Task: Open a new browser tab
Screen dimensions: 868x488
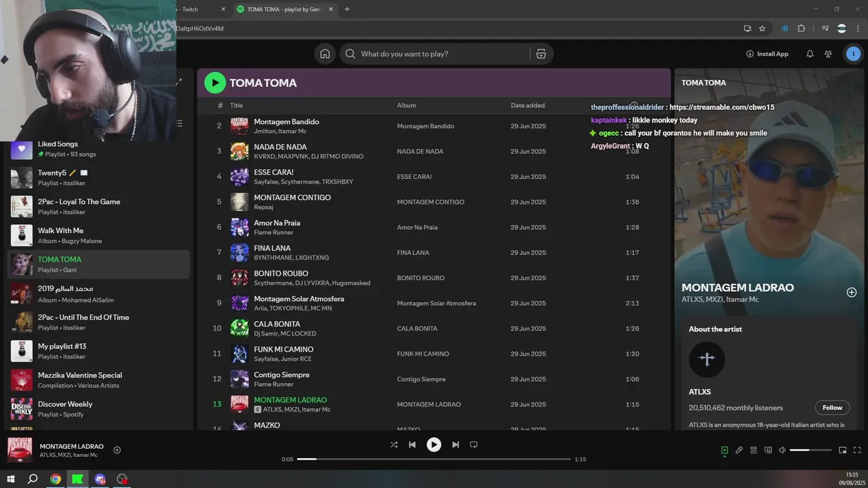Action: click(x=347, y=9)
